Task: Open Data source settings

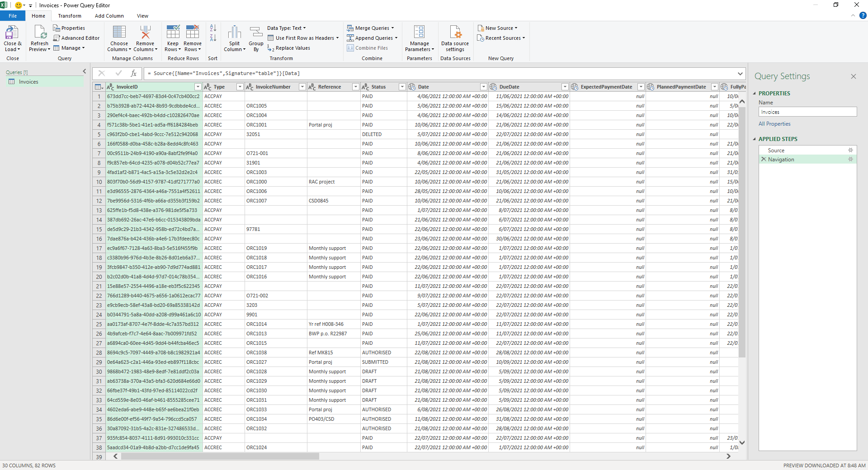Action: (x=454, y=38)
